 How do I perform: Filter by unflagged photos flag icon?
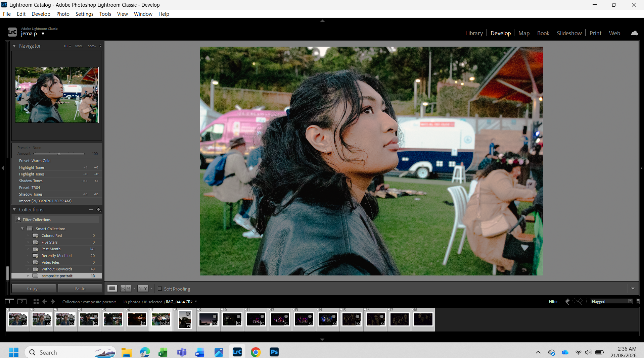point(574,301)
